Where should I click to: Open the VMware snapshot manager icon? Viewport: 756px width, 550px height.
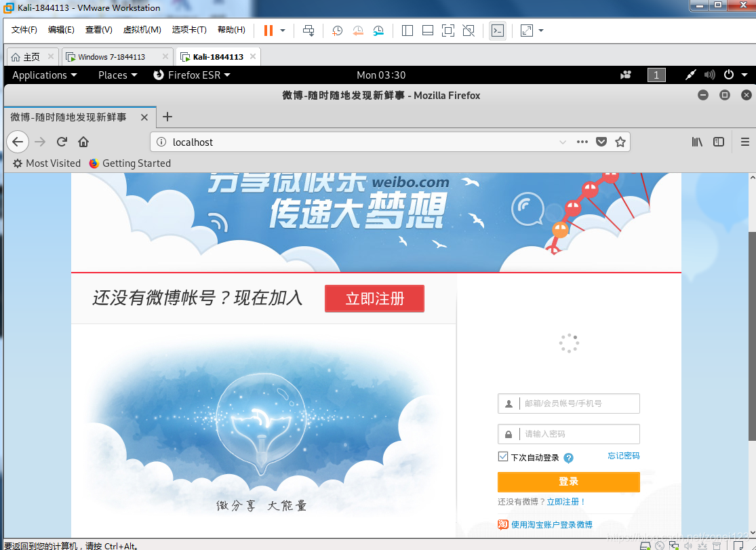click(378, 31)
